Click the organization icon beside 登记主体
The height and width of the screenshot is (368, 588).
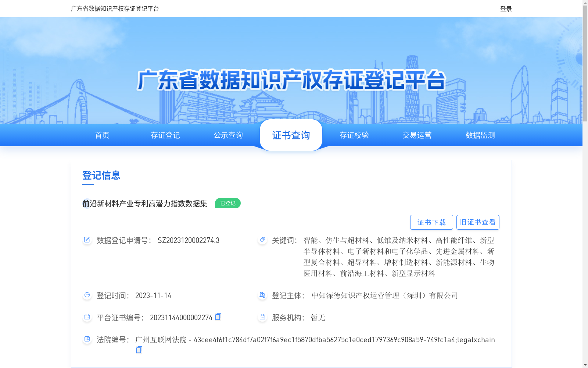pyautogui.click(x=262, y=295)
